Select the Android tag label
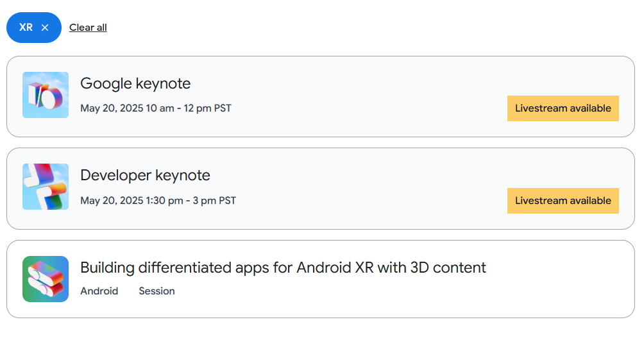644x340 pixels. 99,291
